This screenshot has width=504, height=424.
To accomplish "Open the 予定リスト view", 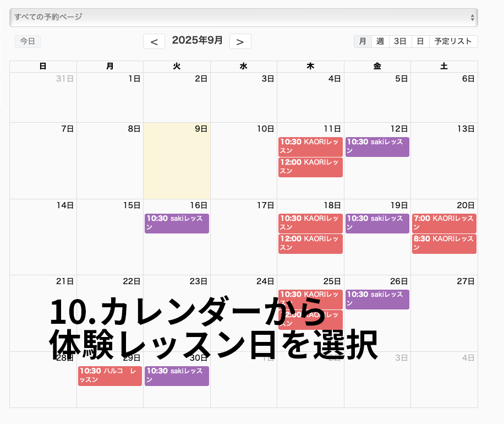I will [x=453, y=41].
